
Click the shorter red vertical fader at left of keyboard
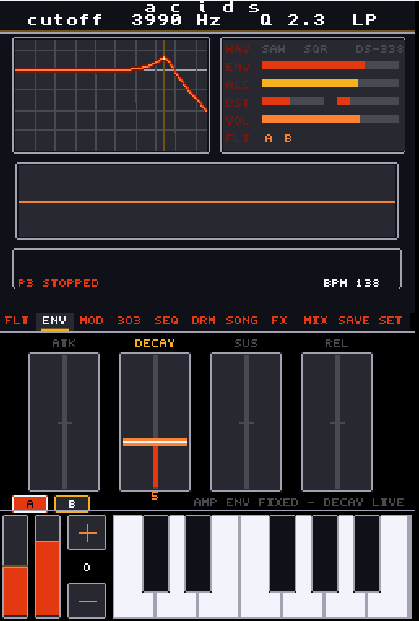pos(15,567)
